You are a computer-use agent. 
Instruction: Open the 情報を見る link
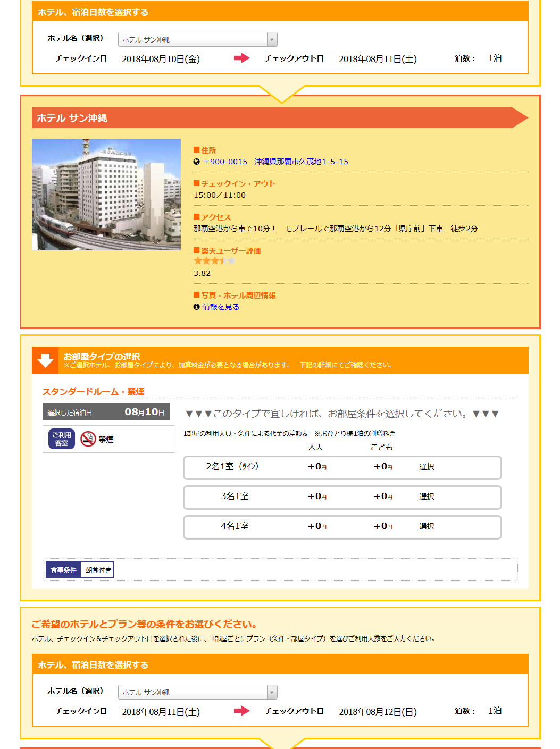(221, 307)
